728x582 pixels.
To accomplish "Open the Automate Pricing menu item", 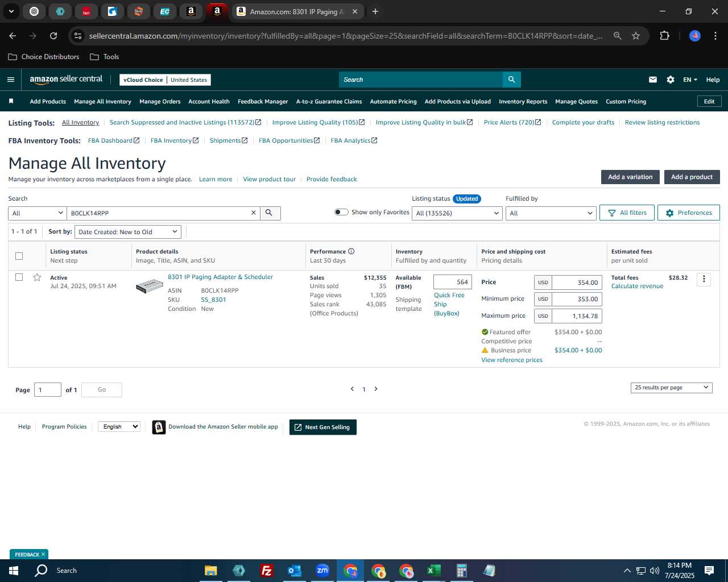I will coord(393,101).
